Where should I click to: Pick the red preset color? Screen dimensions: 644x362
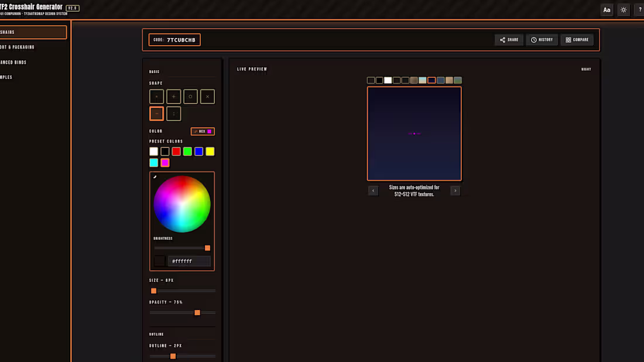click(176, 151)
